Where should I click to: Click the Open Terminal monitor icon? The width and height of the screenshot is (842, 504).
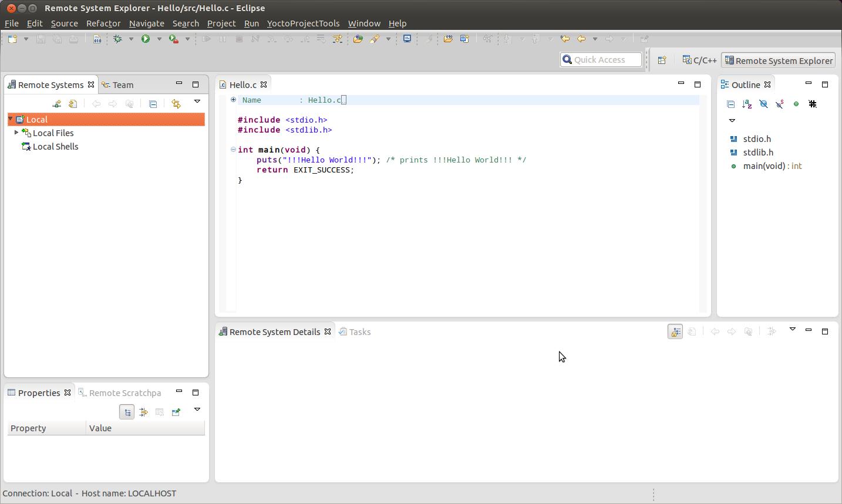point(407,39)
